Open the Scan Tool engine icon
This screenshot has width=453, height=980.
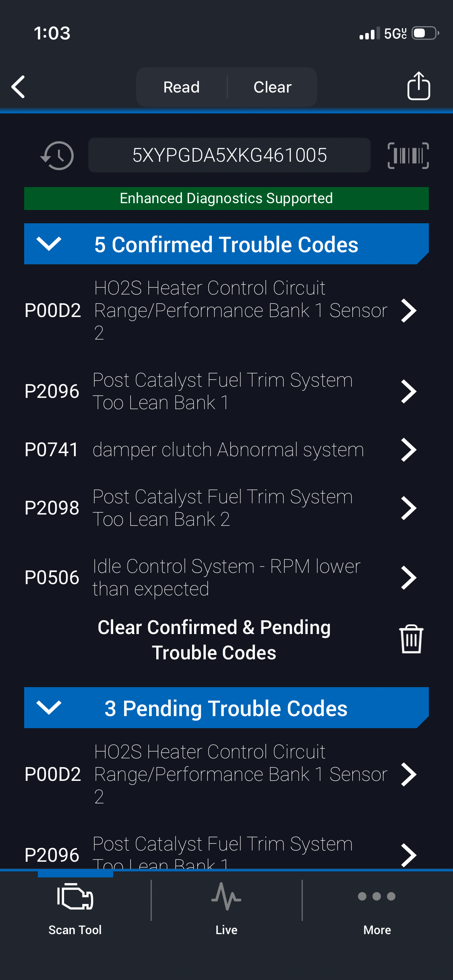click(x=75, y=897)
